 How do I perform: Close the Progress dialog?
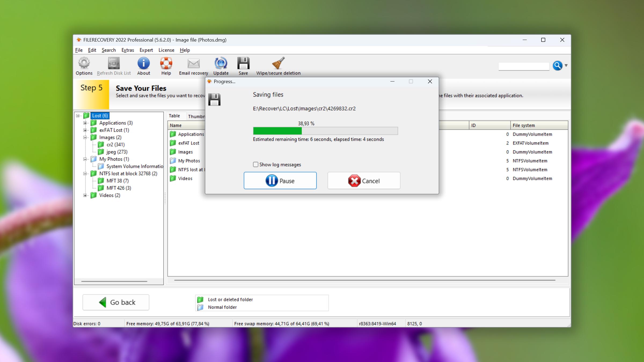(x=430, y=82)
